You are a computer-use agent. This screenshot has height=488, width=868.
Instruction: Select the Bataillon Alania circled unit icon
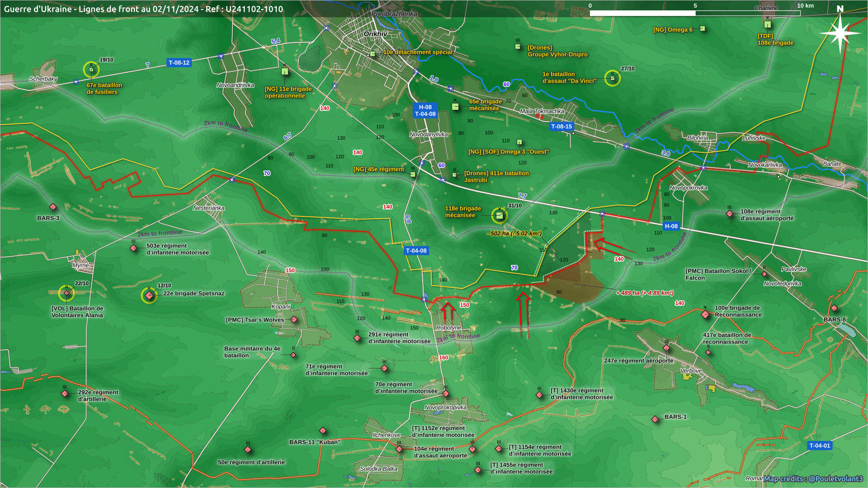point(66,293)
